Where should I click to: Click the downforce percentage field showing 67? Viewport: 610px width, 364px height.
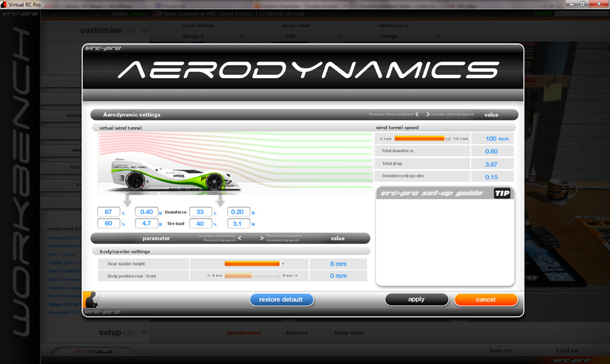(x=109, y=212)
